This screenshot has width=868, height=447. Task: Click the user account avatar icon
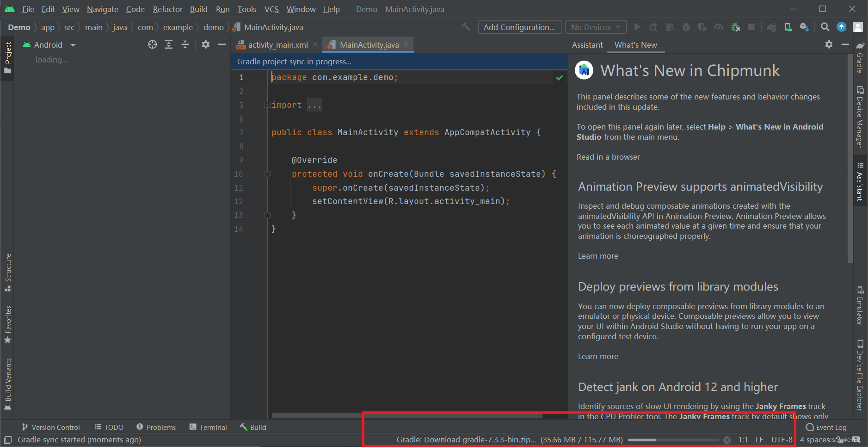click(x=858, y=27)
